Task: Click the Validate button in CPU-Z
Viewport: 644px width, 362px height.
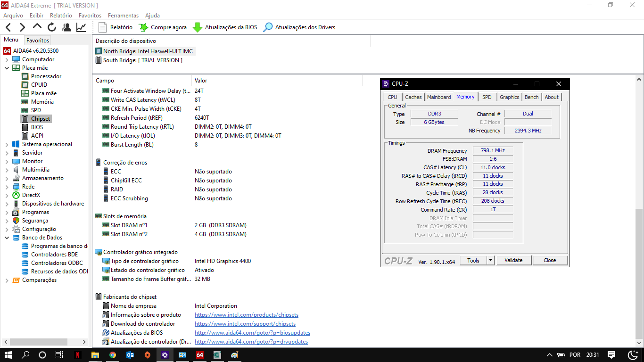Action: tap(513, 260)
